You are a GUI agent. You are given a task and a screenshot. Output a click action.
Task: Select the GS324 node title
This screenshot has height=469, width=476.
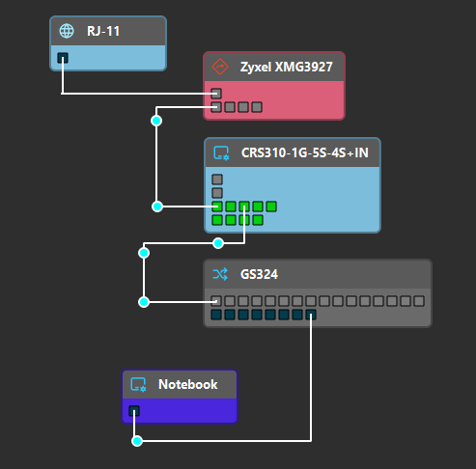259,274
